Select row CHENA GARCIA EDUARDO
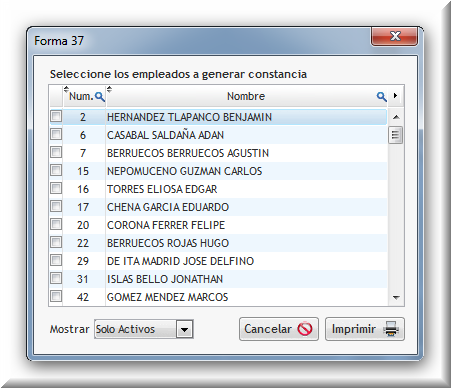 click(x=218, y=207)
